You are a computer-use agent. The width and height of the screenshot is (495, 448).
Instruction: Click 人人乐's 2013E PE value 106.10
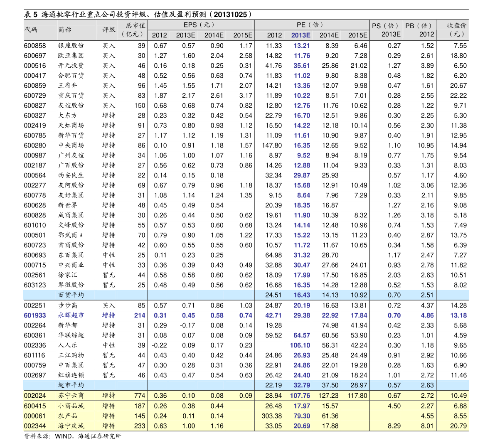coord(300,345)
